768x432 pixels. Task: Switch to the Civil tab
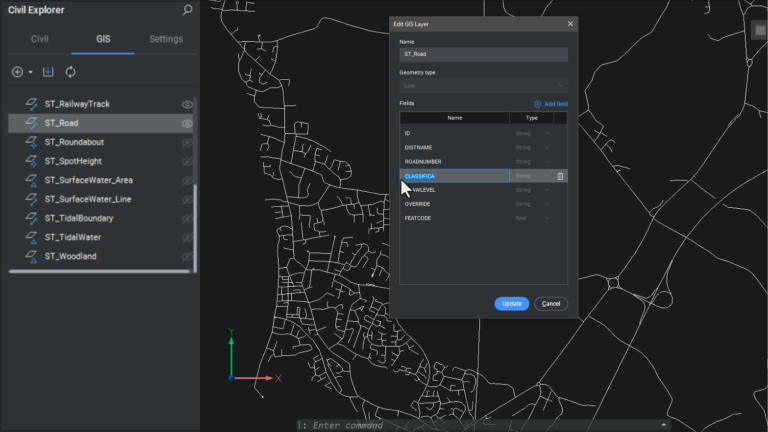coord(40,39)
